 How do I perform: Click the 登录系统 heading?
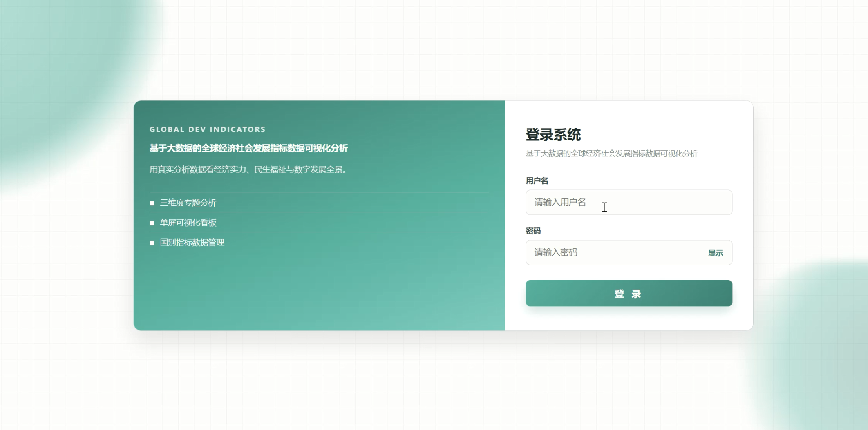pyautogui.click(x=553, y=135)
